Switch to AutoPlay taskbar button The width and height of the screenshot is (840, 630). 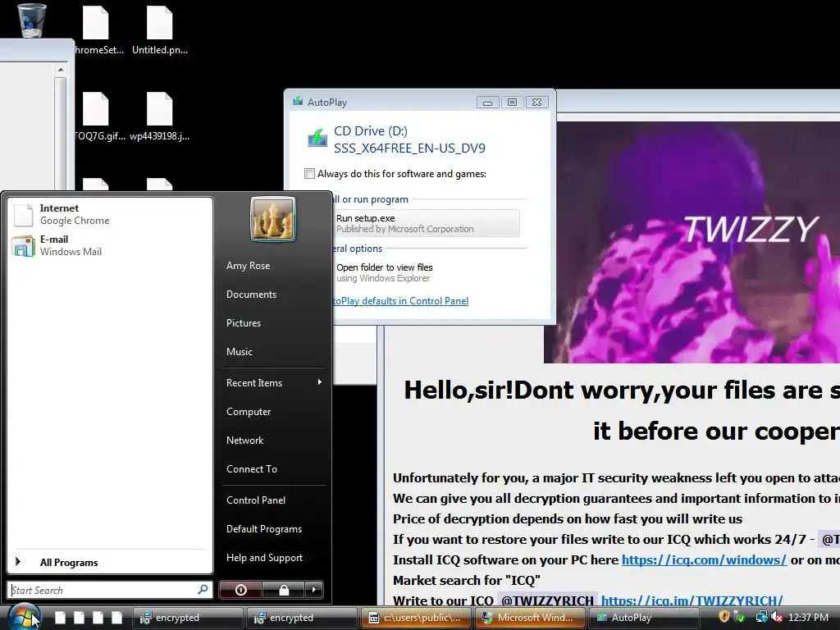(x=643, y=618)
